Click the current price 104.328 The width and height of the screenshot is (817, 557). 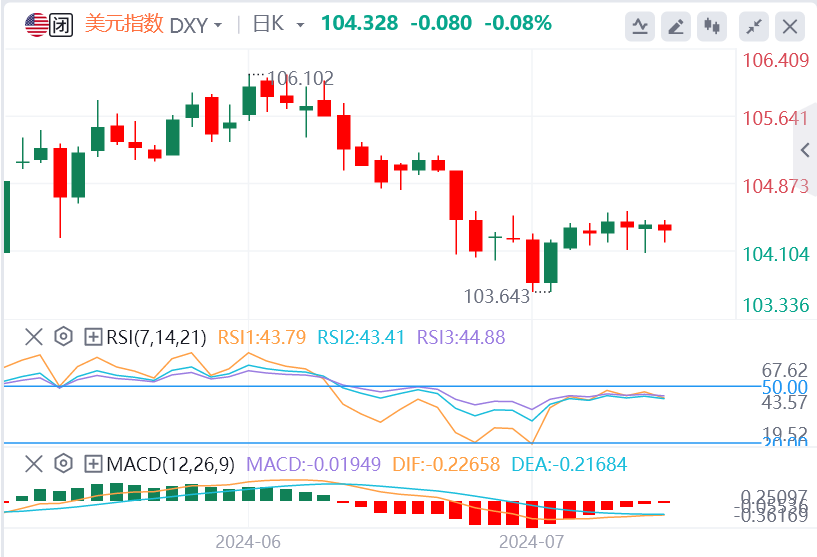point(360,23)
